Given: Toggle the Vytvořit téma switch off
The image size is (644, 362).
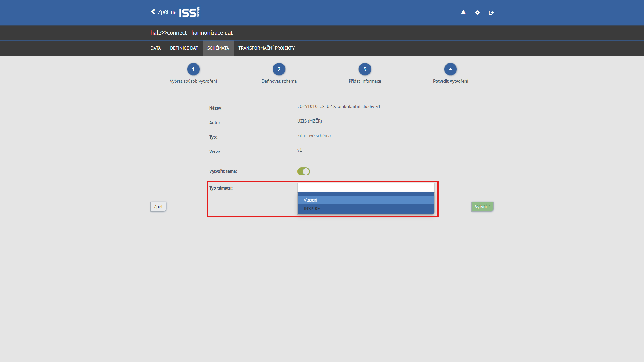Looking at the screenshot, I should pos(303,171).
